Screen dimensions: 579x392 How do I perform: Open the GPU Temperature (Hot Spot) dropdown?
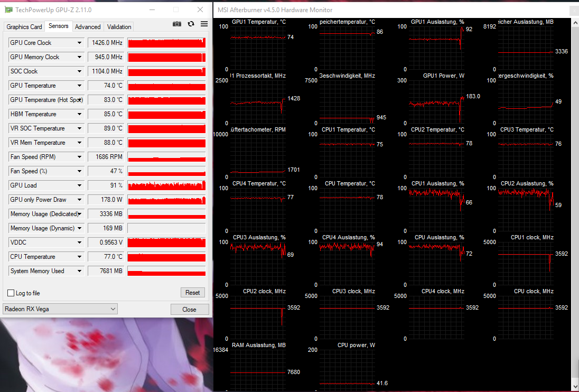pos(79,100)
